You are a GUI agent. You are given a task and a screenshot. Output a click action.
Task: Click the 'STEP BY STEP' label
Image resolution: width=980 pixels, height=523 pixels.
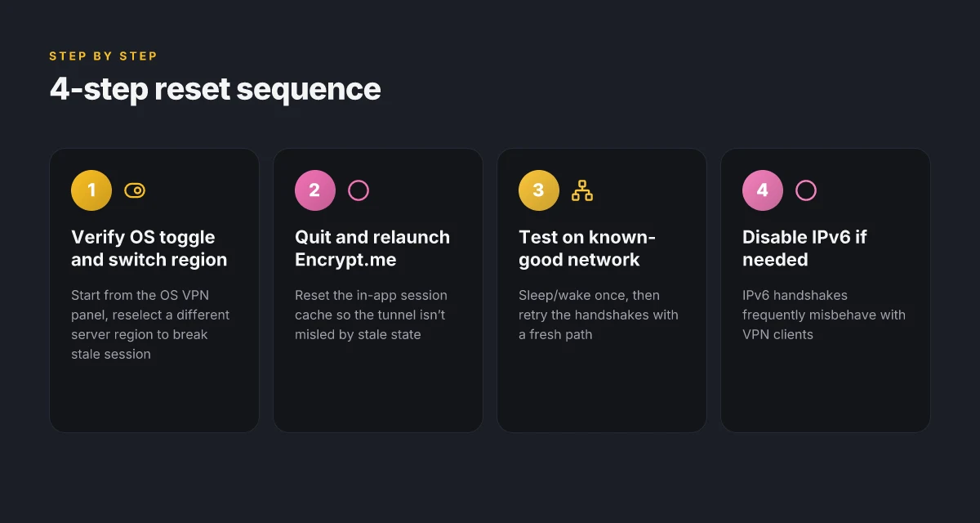[103, 56]
